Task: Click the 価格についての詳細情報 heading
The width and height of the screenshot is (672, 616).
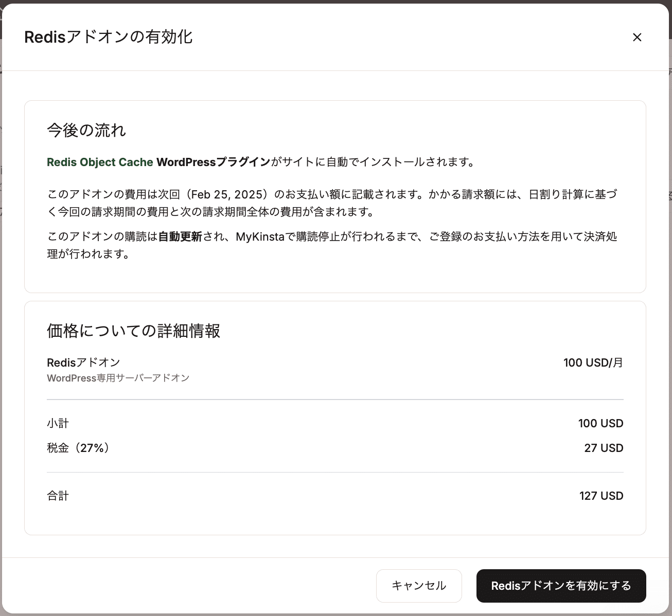Action: pyautogui.click(x=133, y=331)
